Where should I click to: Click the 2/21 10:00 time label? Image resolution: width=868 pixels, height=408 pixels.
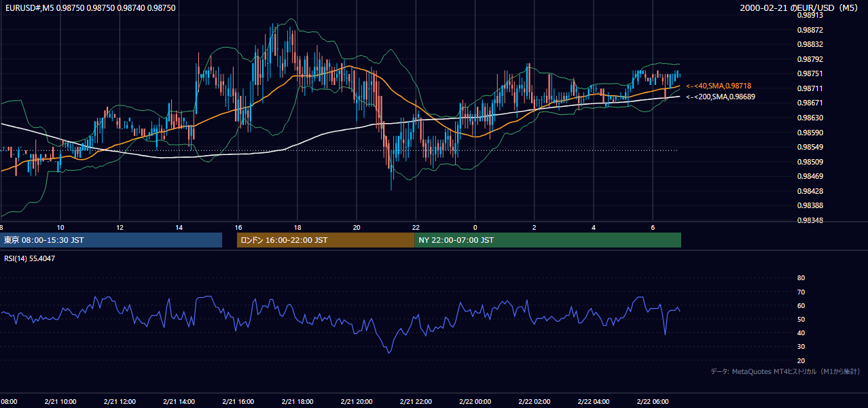pos(61,402)
